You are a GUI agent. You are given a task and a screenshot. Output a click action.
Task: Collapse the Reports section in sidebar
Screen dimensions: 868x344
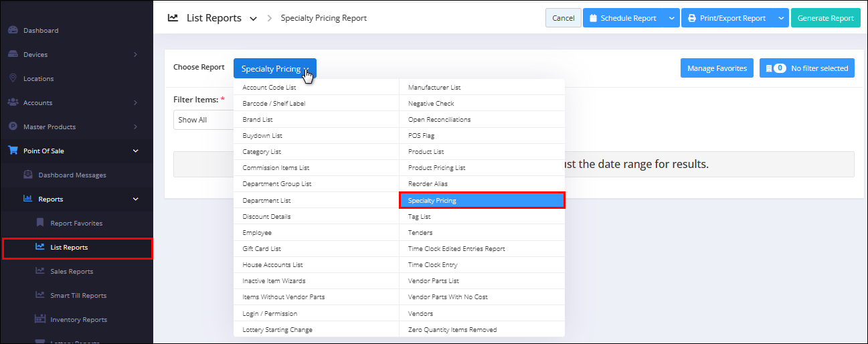(136, 199)
